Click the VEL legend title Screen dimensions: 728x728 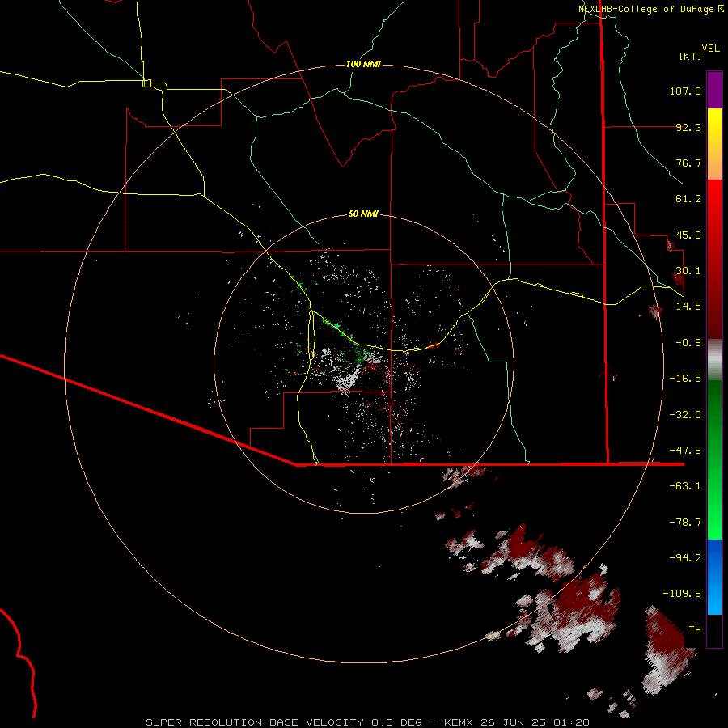pyautogui.click(x=710, y=48)
